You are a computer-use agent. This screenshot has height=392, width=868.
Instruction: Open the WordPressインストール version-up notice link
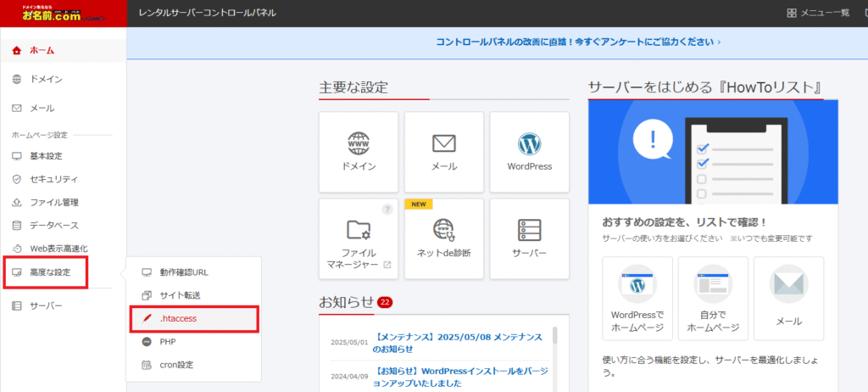459,376
